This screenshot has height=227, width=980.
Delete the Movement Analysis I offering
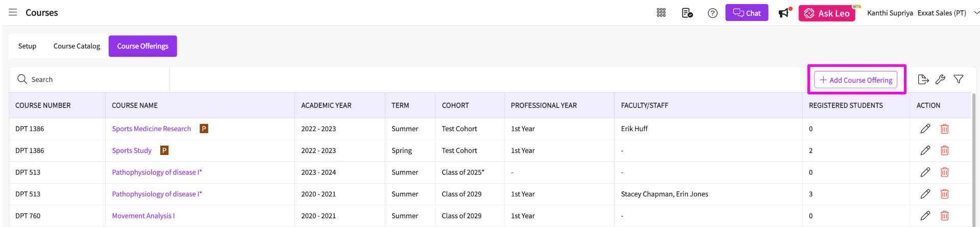tap(944, 216)
